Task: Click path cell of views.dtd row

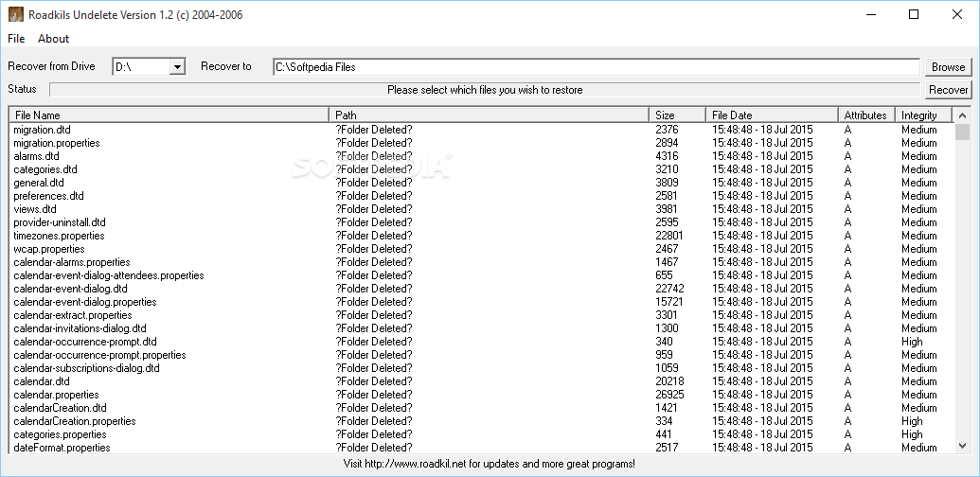Action: pos(374,209)
